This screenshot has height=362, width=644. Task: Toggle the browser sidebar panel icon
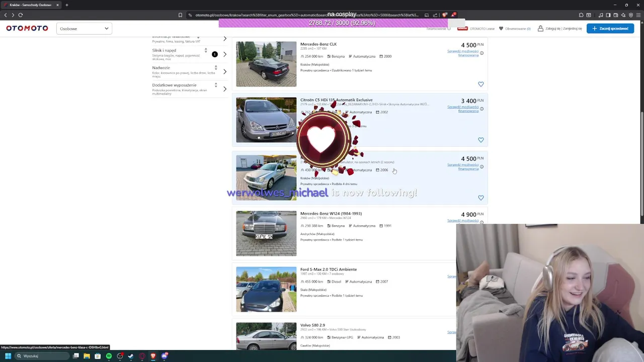(608, 15)
